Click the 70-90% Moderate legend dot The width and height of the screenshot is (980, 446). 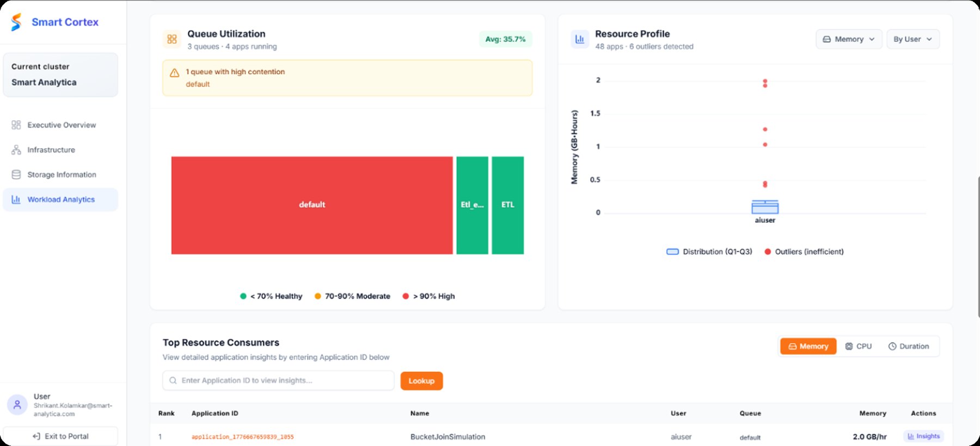[x=318, y=296]
